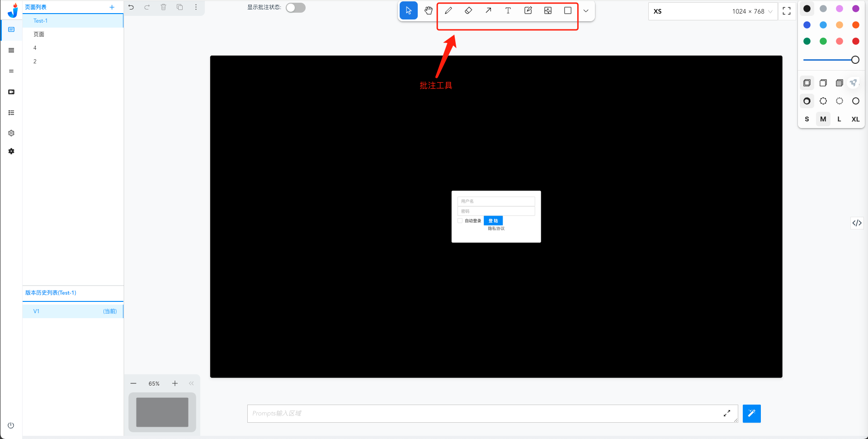Zoom out with minus button
Viewport: 868px width, 439px height.
[133, 383]
